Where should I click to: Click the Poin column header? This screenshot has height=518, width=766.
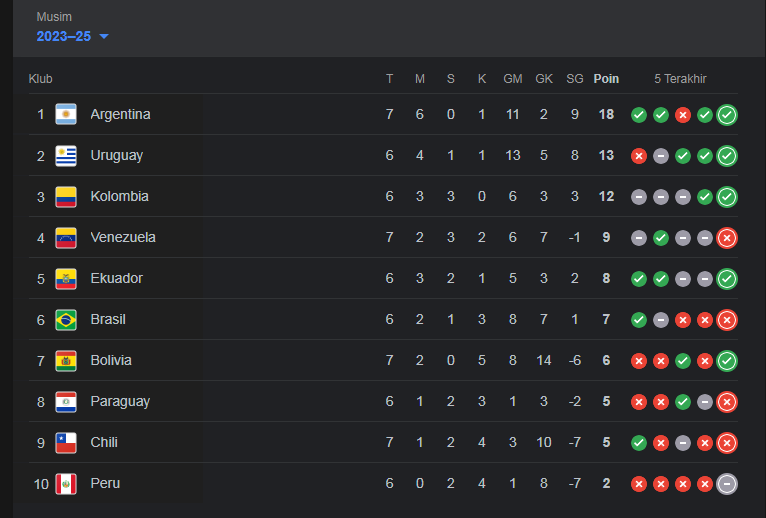click(606, 79)
